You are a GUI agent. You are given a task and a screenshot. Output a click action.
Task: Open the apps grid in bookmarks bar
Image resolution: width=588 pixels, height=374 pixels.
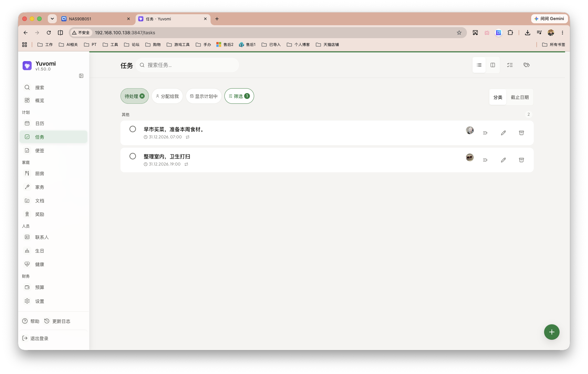(25, 45)
